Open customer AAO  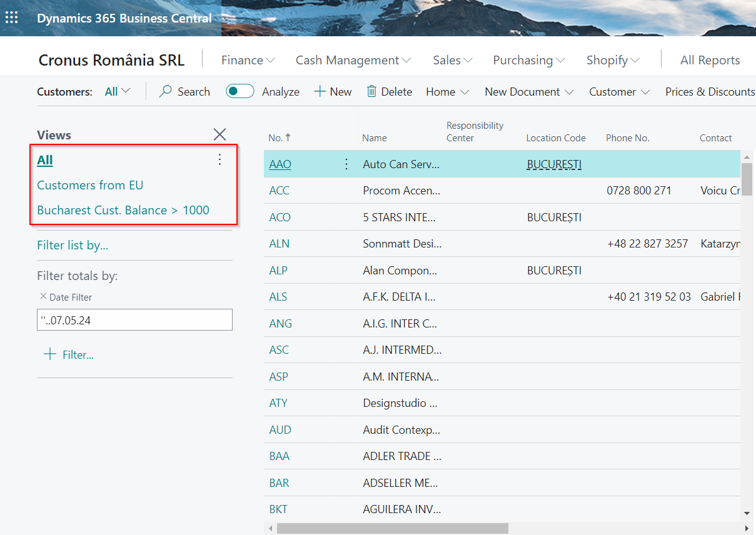[x=280, y=164]
